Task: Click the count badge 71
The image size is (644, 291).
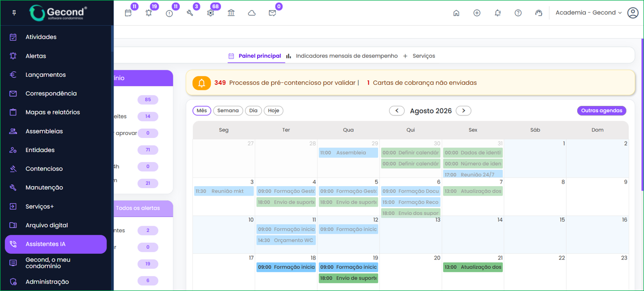Action: pos(148,150)
